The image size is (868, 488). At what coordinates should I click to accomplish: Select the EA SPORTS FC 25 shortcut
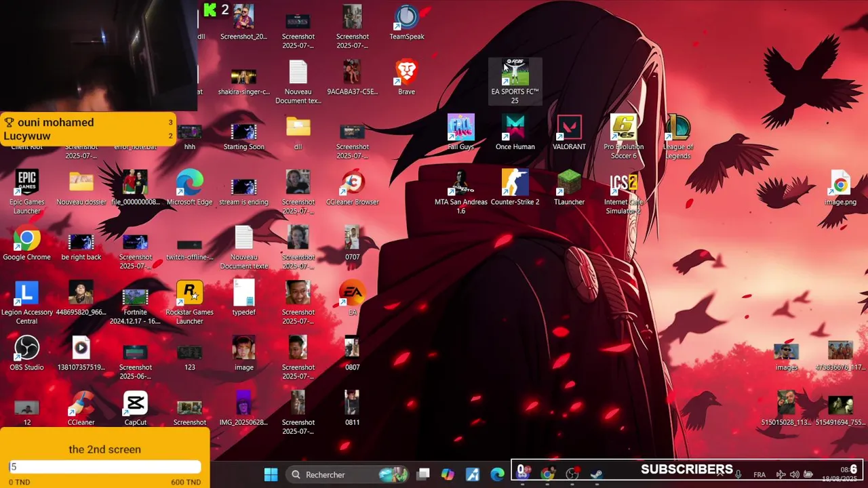tap(515, 81)
